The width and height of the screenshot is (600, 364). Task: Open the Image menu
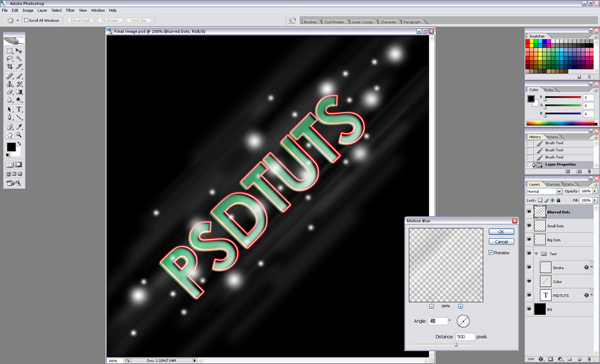pyautogui.click(x=28, y=10)
